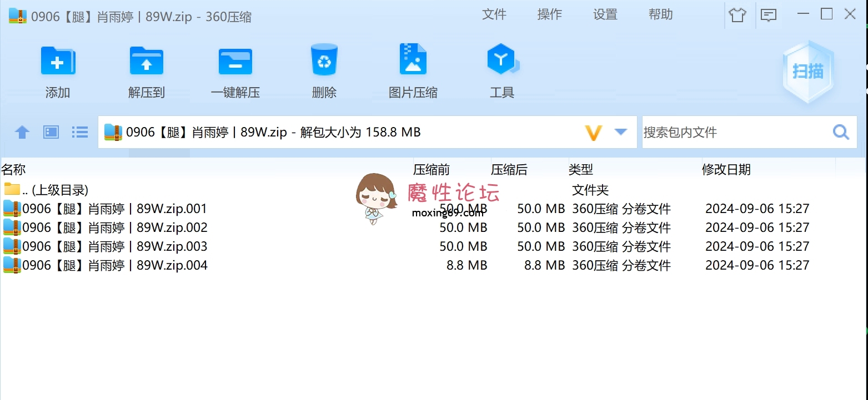Open the 设置 (Settings) menu
Screen dimensions: 868x400
605,15
